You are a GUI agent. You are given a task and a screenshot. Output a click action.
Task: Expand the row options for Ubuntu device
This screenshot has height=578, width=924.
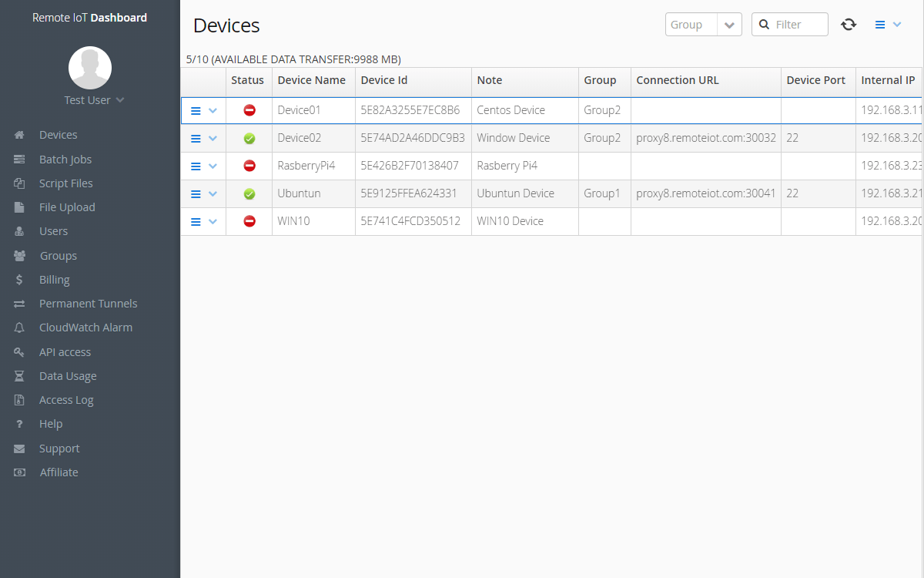(x=213, y=193)
